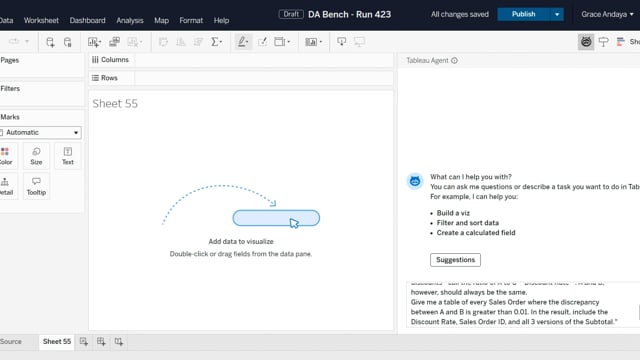Viewport: 640px width, 360px height.
Task: Open the New Worksheet toolbar dropdown arrow
Action: (x=100, y=42)
